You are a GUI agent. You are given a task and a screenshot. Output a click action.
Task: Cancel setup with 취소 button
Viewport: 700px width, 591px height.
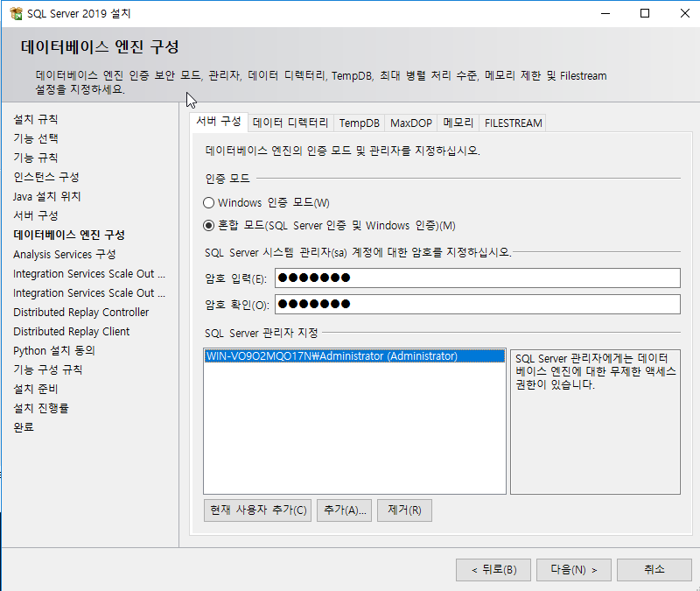[654, 570]
